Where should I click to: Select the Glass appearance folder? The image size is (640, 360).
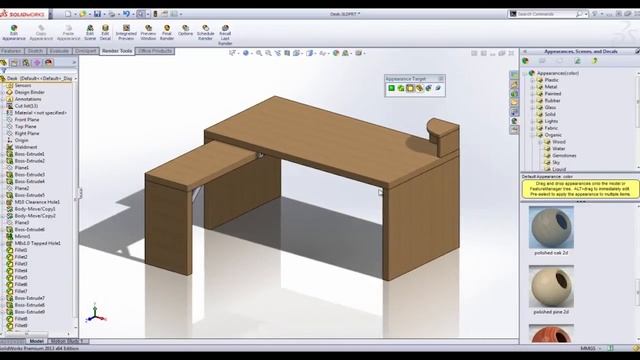550,107
